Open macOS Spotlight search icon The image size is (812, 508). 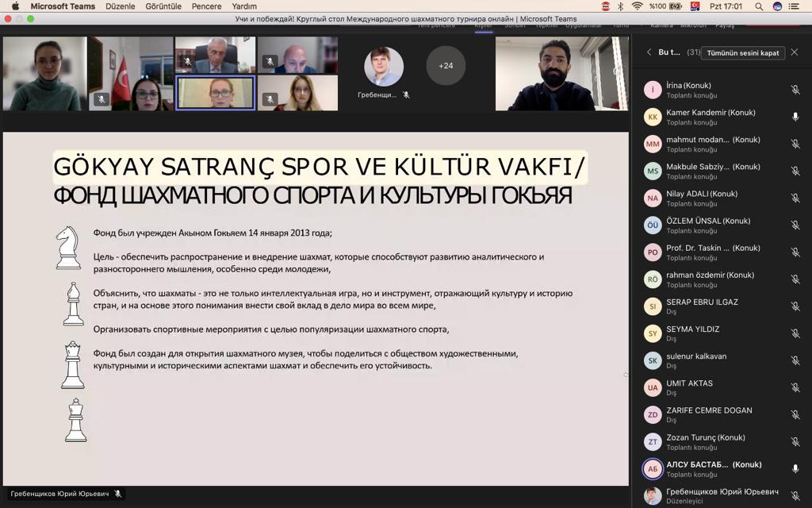pos(759,6)
